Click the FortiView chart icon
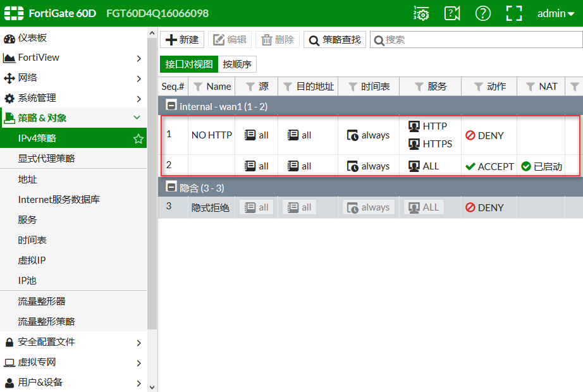583x392 pixels. 9,58
